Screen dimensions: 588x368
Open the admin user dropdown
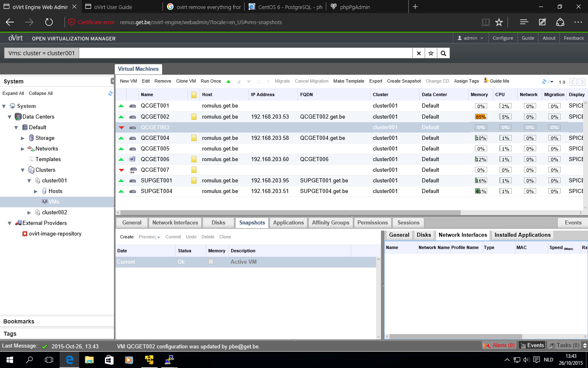pos(470,38)
